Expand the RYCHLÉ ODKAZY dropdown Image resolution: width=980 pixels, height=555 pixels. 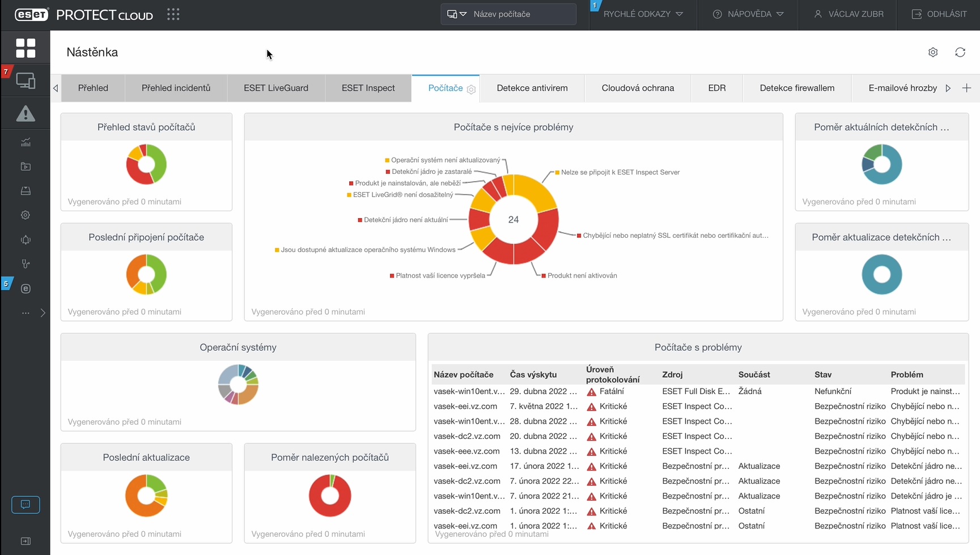(643, 14)
